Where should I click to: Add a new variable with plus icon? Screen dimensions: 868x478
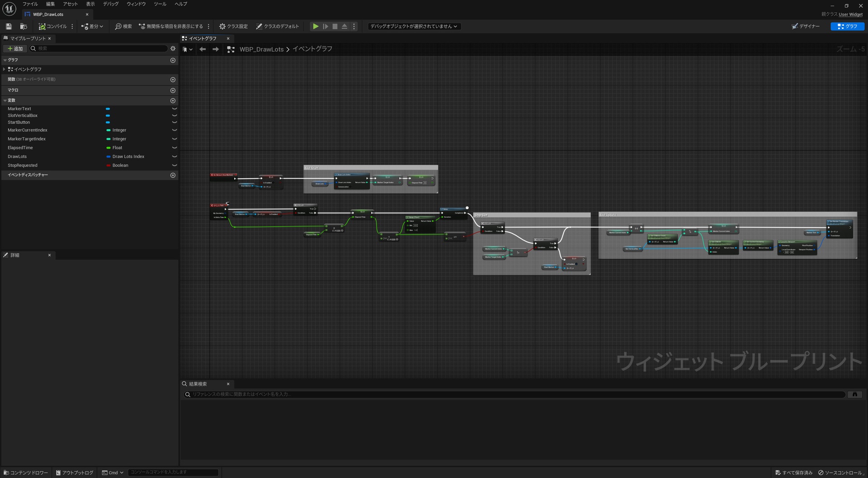(x=173, y=100)
